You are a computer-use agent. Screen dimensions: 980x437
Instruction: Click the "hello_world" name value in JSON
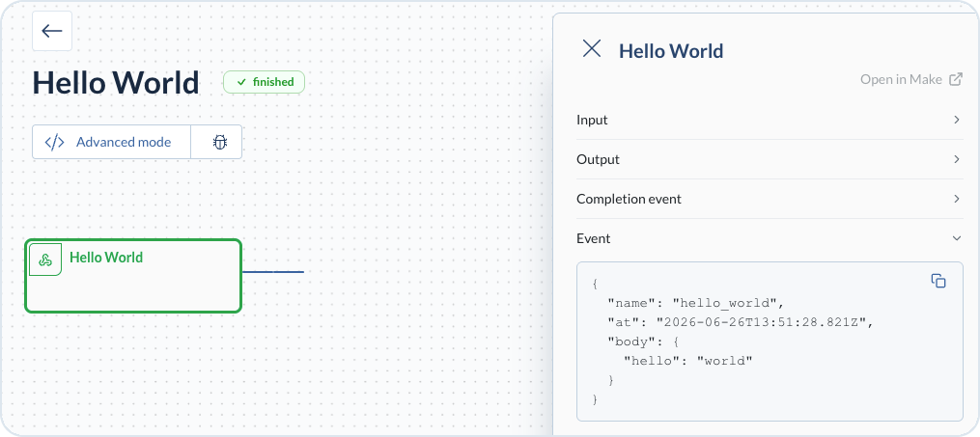[724, 304]
